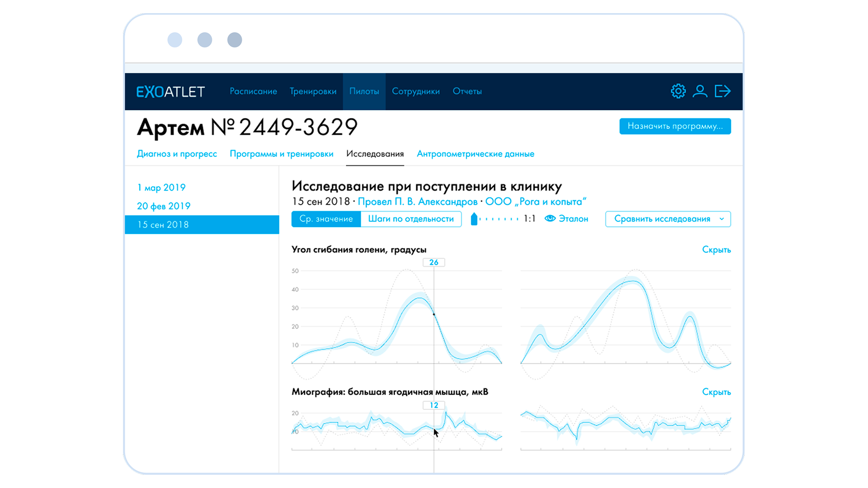Viewport: 868px width, 488px height.
Task: Hide the Миография chart section
Action: 716,392
